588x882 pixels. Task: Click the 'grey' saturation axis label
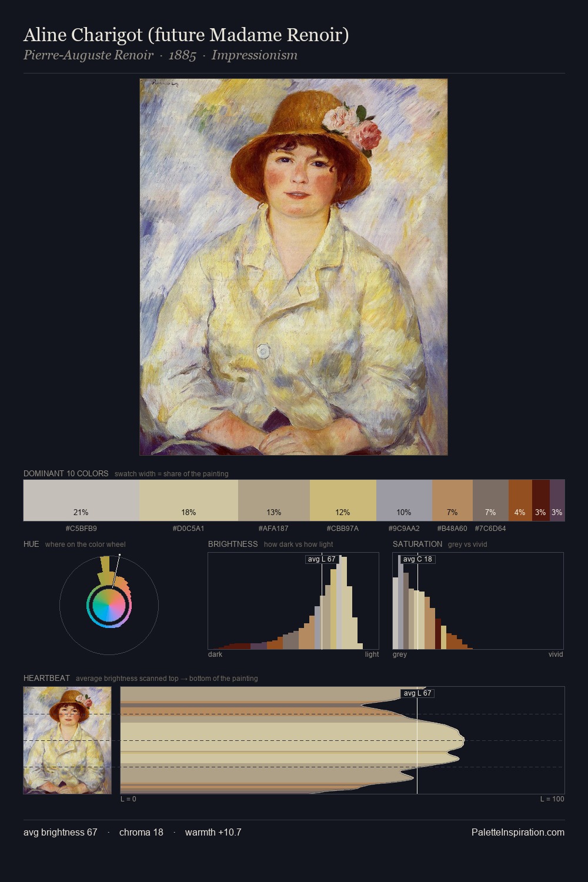400,654
